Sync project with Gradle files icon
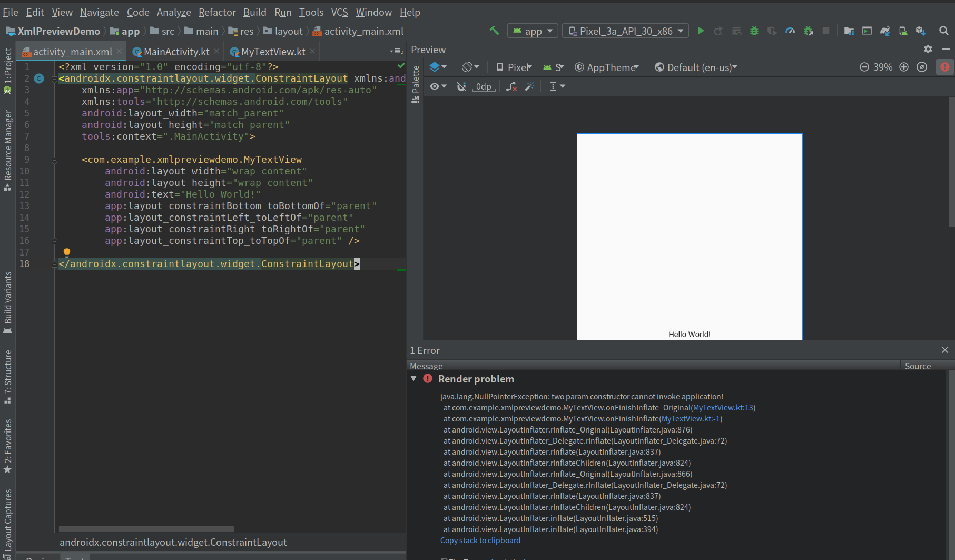This screenshot has height=560, width=955. pos(885,31)
